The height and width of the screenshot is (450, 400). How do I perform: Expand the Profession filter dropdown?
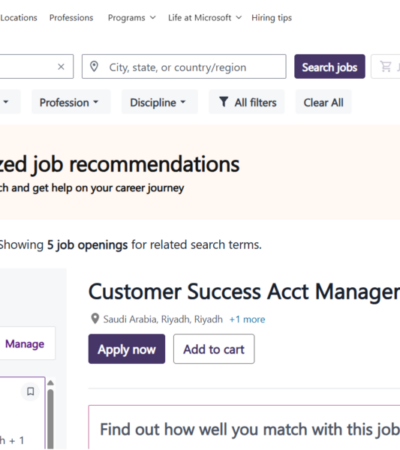[71, 102]
